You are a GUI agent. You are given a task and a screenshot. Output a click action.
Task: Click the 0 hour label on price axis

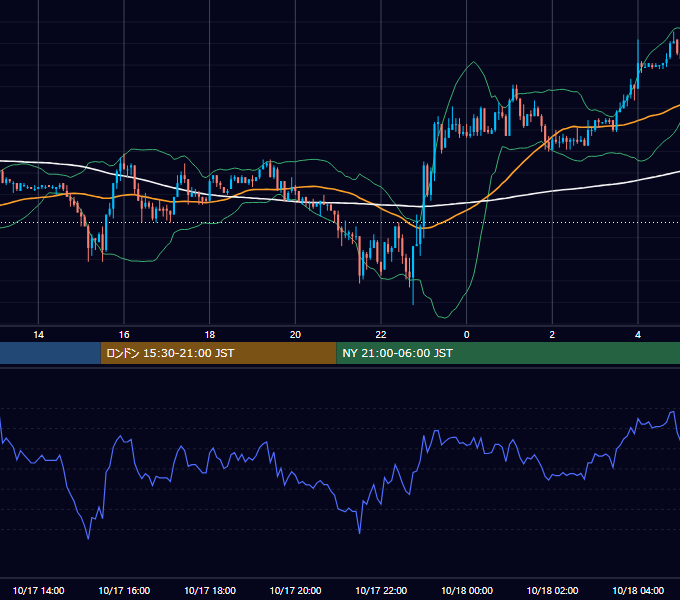(467, 335)
